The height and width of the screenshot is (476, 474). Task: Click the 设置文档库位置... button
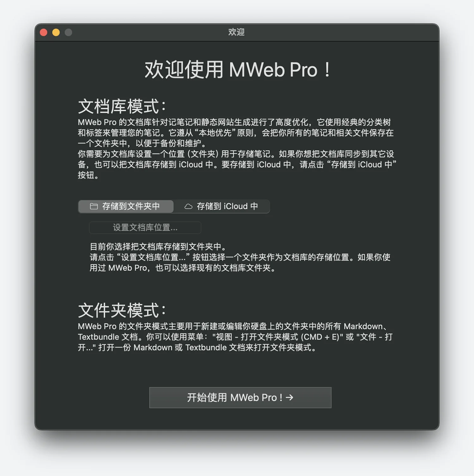tap(145, 228)
